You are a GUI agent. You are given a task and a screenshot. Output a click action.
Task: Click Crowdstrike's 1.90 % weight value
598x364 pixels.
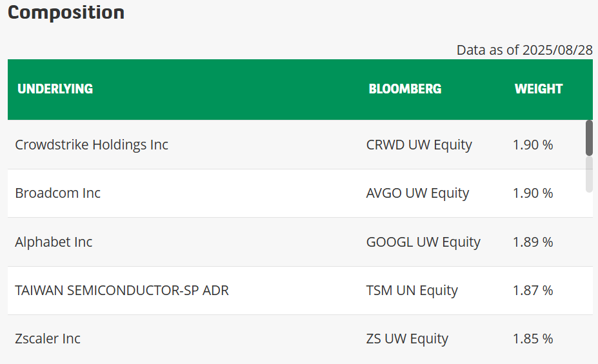point(533,145)
